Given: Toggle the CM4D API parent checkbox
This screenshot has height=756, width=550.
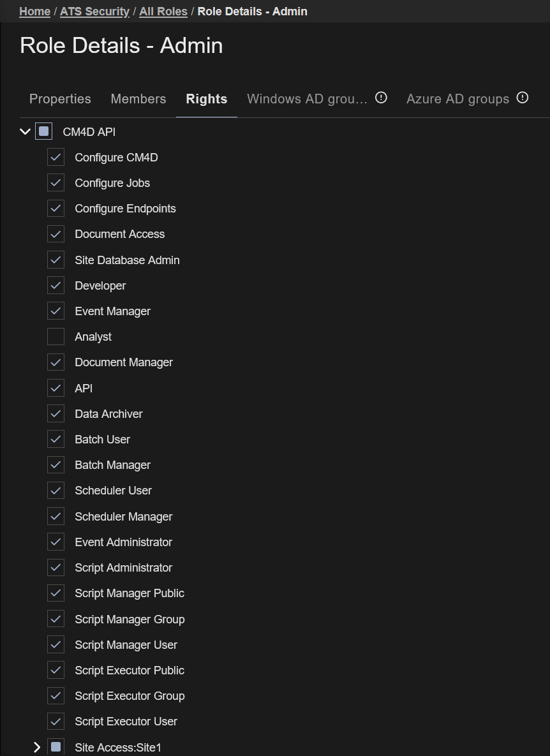Looking at the screenshot, I should click(43, 132).
